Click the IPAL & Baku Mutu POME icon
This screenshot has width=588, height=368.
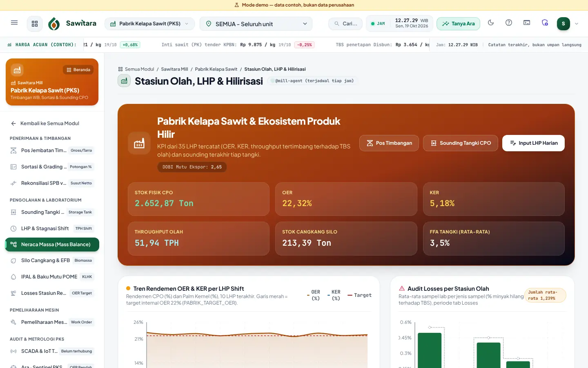(13, 277)
